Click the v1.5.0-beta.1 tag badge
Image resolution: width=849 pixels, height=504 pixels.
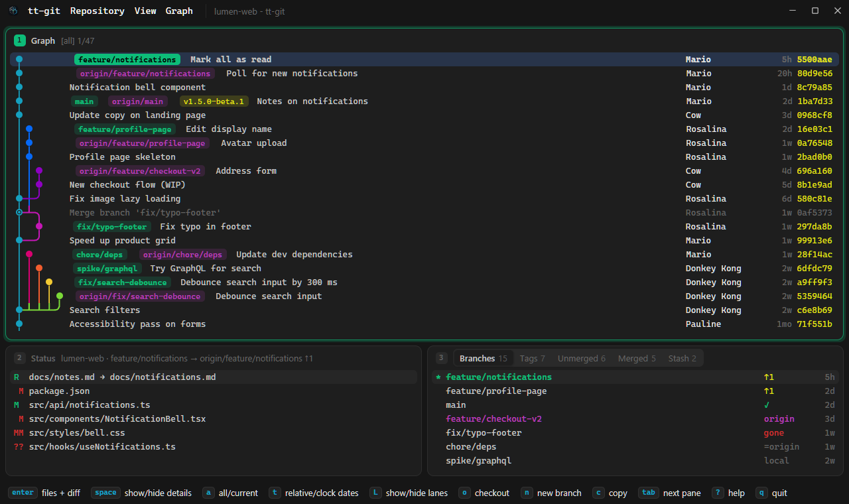click(214, 101)
